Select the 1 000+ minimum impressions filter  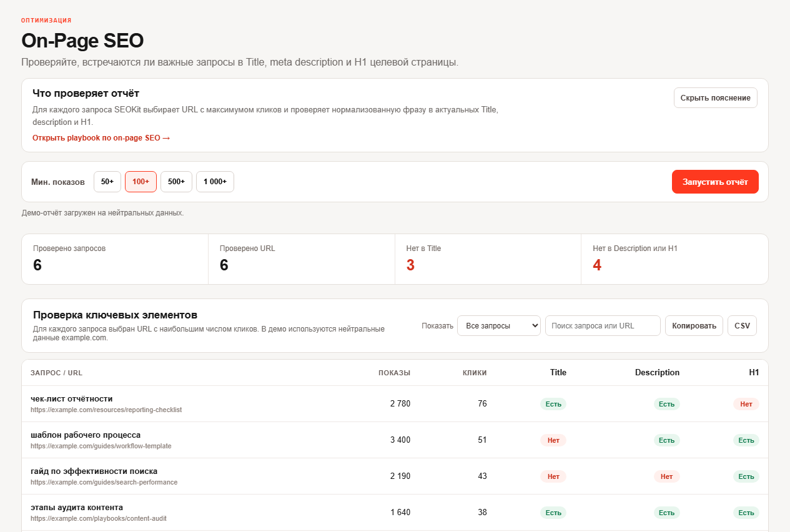point(215,182)
